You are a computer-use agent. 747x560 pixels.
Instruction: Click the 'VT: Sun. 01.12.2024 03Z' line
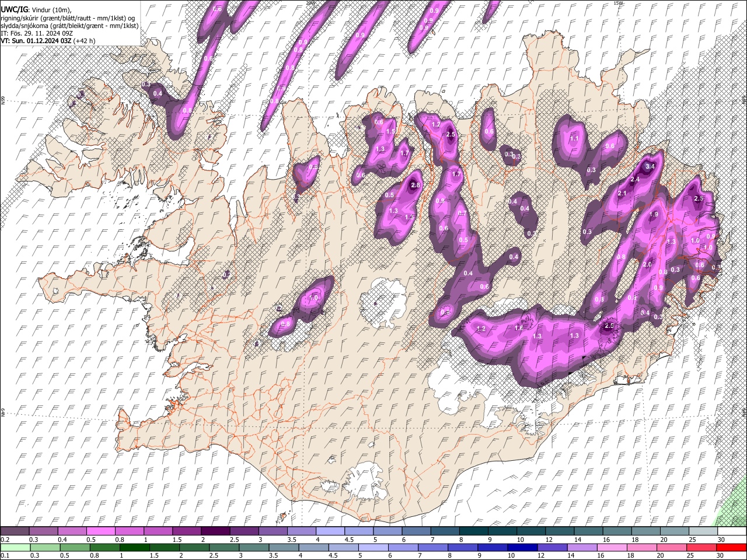pyautogui.click(x=36, y=41)
